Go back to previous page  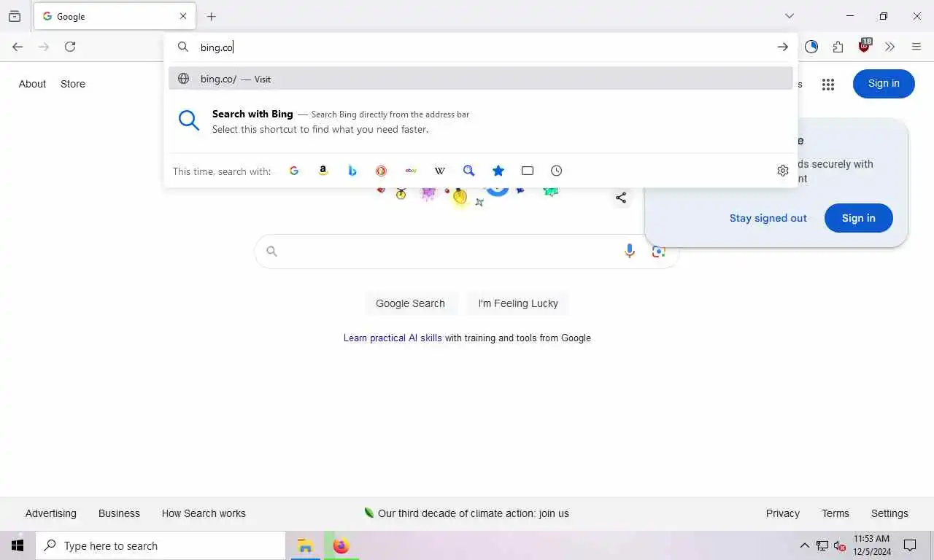(x=18, y=47)
